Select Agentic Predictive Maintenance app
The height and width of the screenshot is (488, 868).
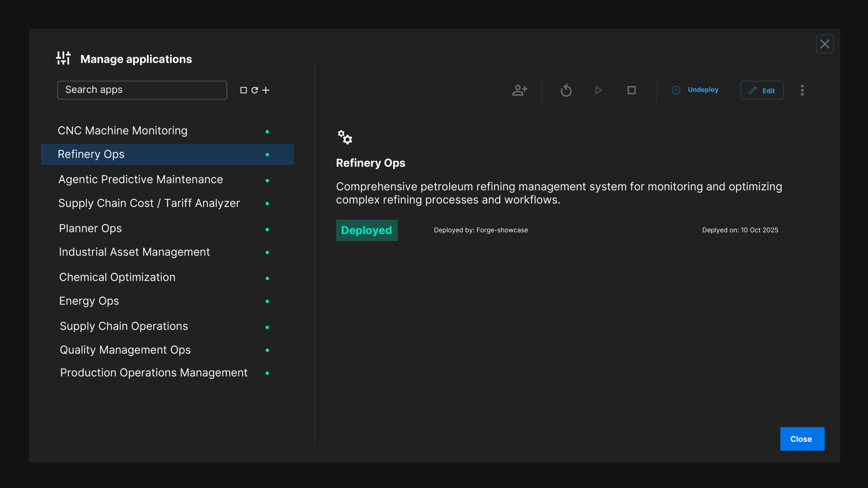tap(141, 180)
